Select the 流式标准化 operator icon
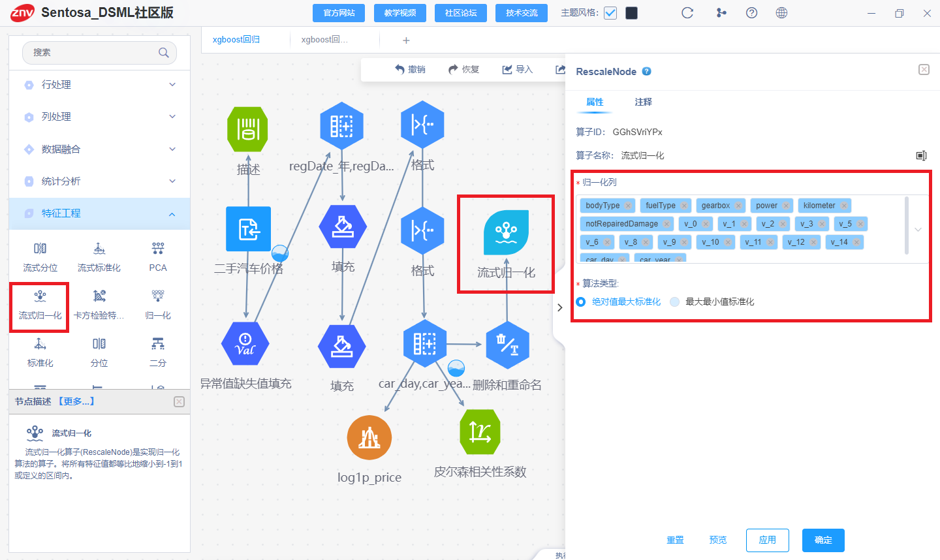940x560 pixels. point(99,249)
